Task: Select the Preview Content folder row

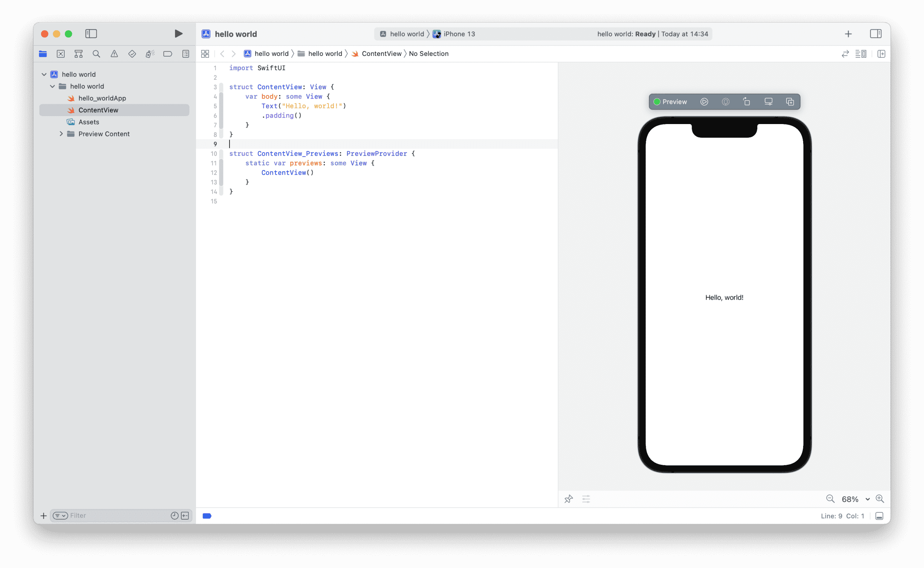Action: click(x=114, y=134)
